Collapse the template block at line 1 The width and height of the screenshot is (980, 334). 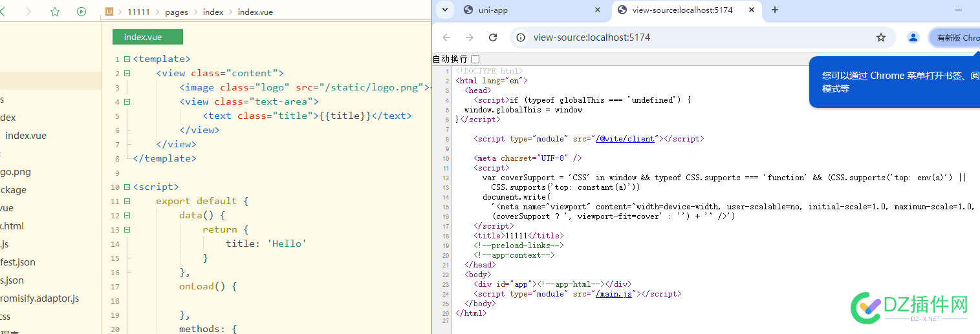pos(127,59)
